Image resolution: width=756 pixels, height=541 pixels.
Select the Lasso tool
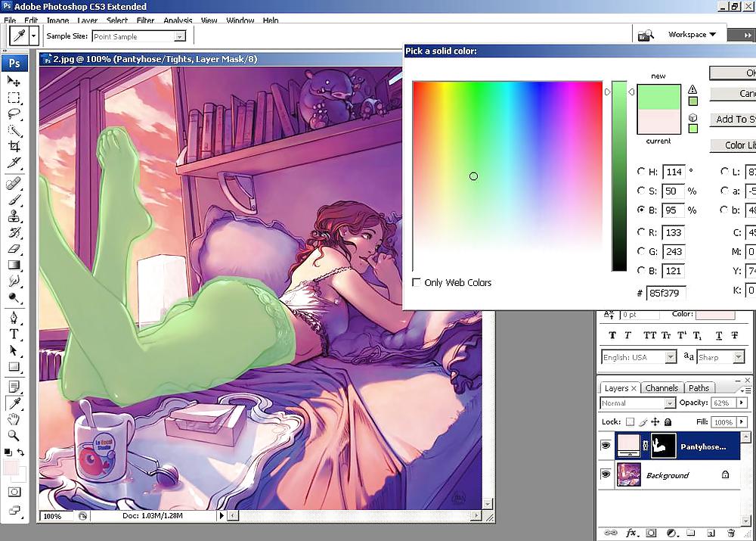(x=14, y=114)
